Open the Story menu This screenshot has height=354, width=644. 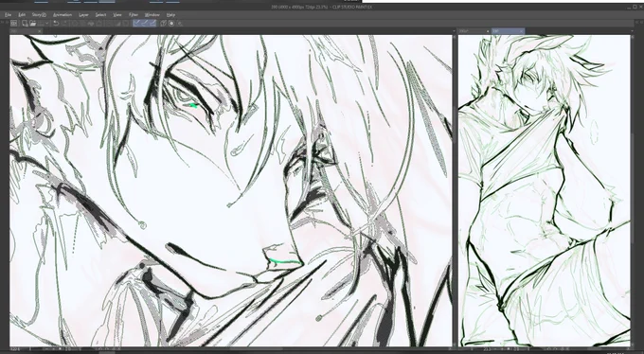click(x=39, y=15)
